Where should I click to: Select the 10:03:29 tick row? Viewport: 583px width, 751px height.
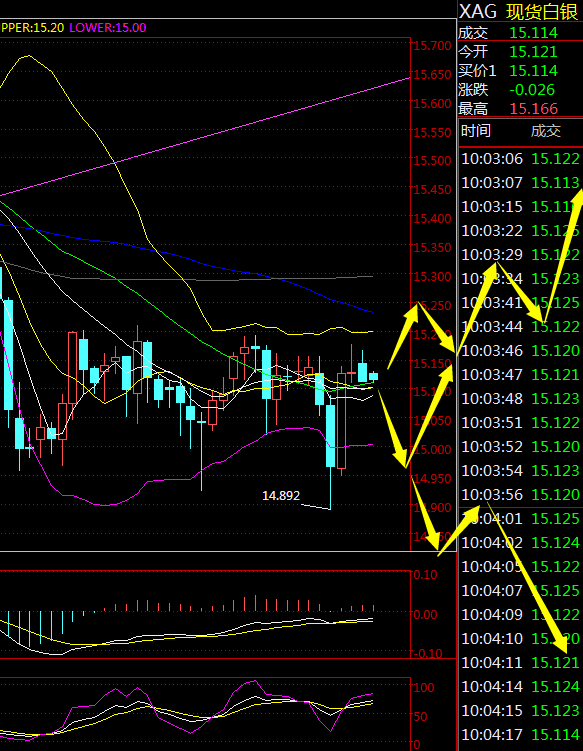pos(520,255)
